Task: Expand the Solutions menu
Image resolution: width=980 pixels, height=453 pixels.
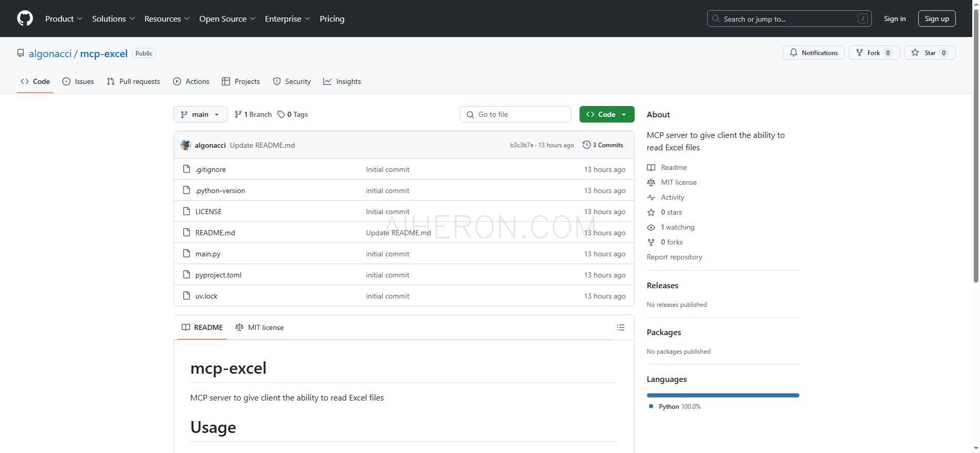Action: click(113, 19)
